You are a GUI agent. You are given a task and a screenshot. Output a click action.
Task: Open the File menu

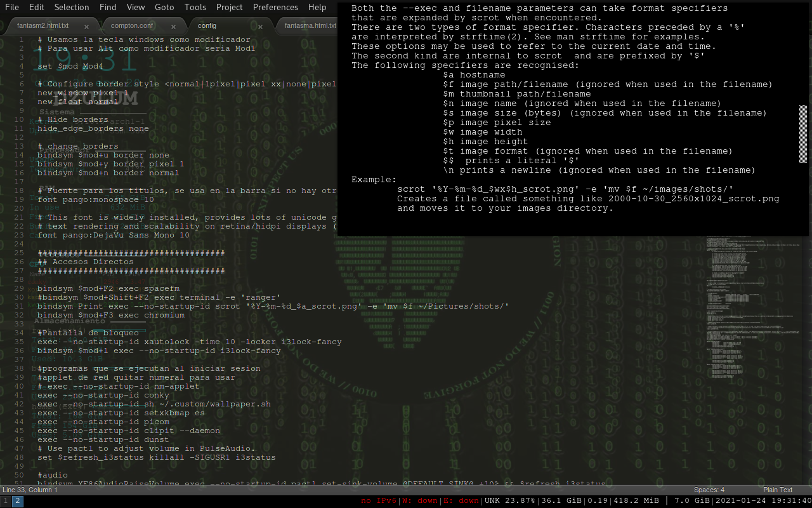point(11,7)
